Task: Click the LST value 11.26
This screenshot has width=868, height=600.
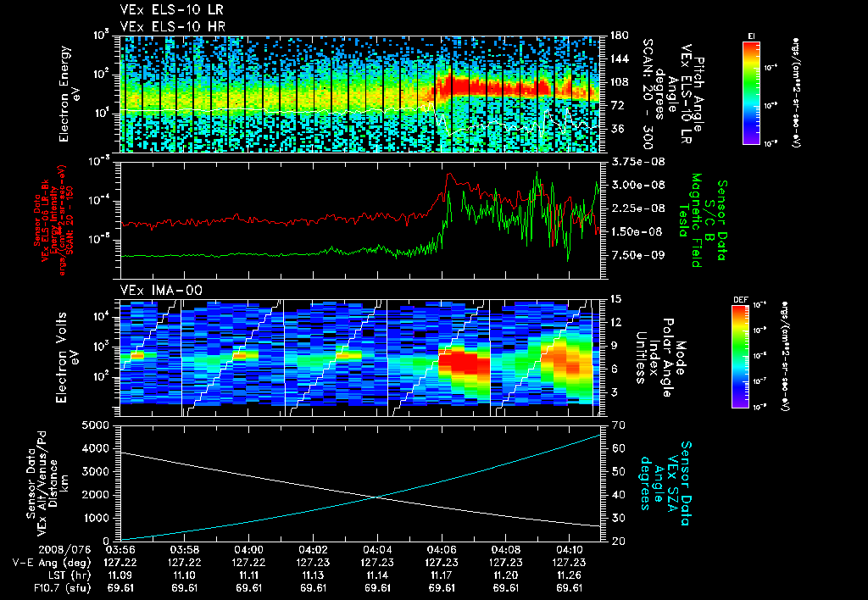Action: click(x=570, y=575)
